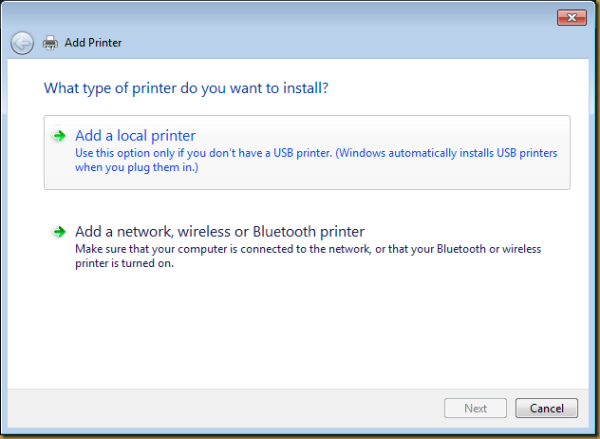
Task: Click the gray footer area left of Next
Action: (220, 408)
